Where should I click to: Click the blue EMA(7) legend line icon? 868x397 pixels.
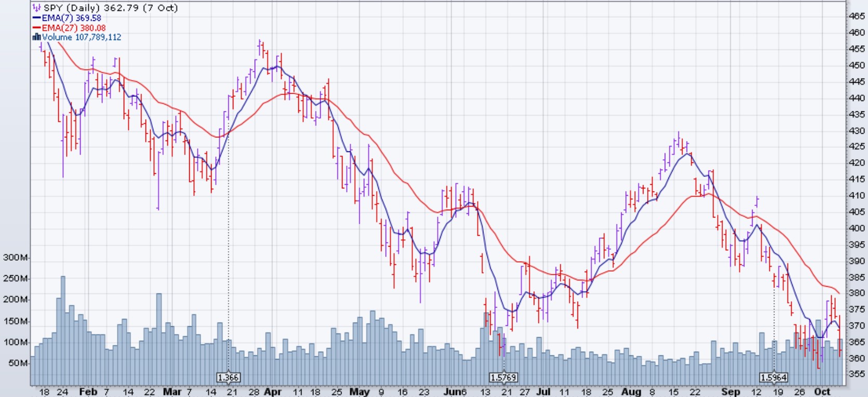[36, 18]
